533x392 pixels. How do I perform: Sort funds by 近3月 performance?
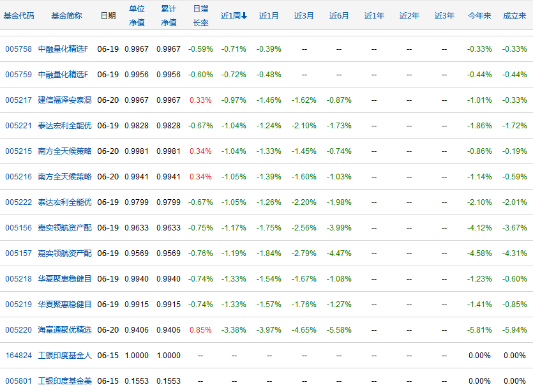pos(304,16)
